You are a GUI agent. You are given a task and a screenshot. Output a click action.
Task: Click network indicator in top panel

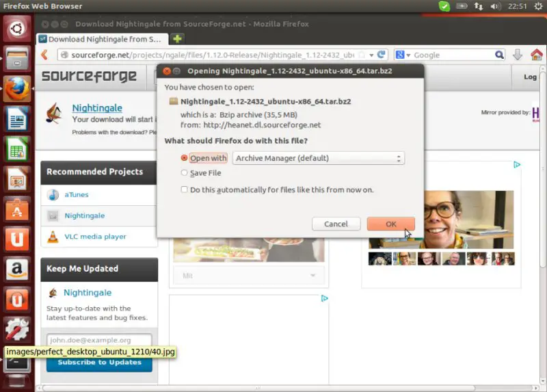(478, 6)
